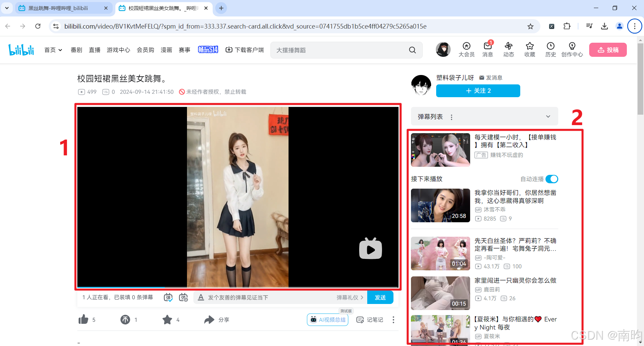The image size is (644, 346).
Task: Open the 01:04 pink dance video thumbnail
Action: (440, 254)
